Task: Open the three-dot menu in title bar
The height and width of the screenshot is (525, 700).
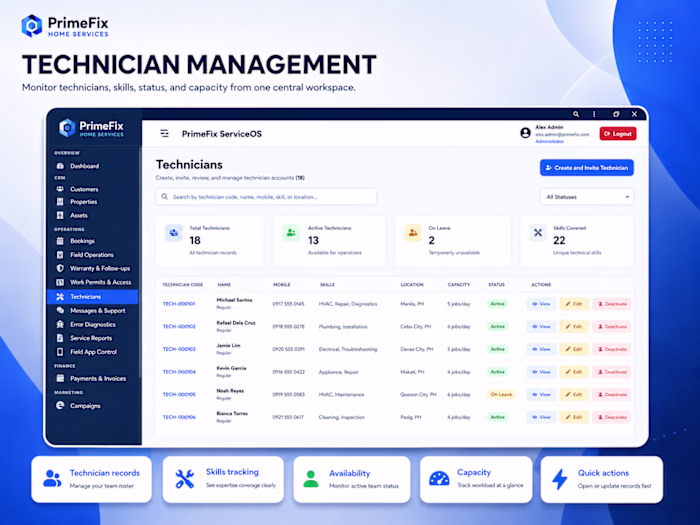Action: coord(594,114)
